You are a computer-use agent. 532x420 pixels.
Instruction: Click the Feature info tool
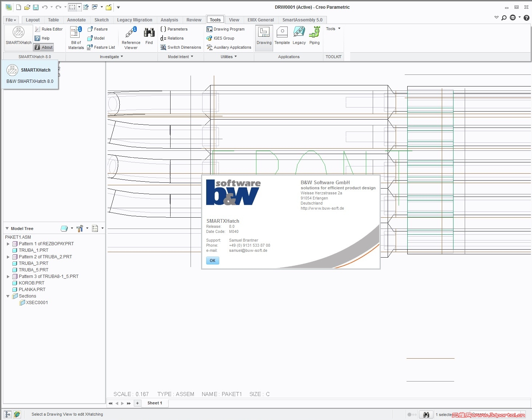point(97,29)
